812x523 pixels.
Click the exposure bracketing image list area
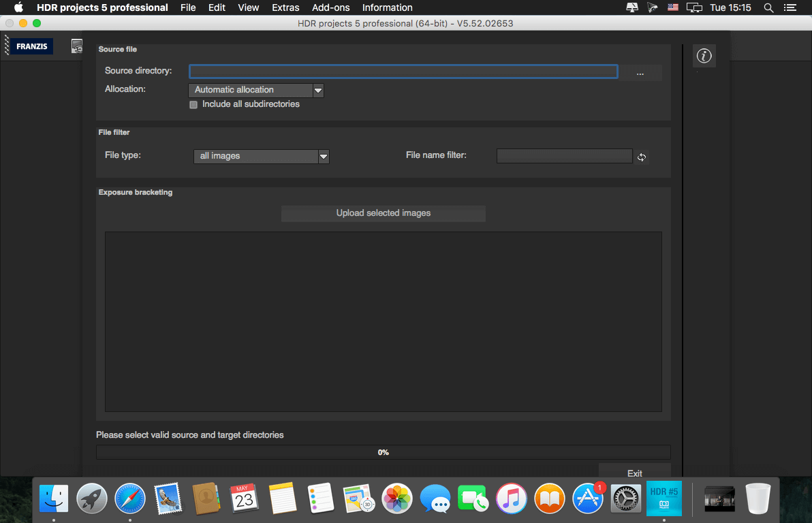tap(384, 321)
